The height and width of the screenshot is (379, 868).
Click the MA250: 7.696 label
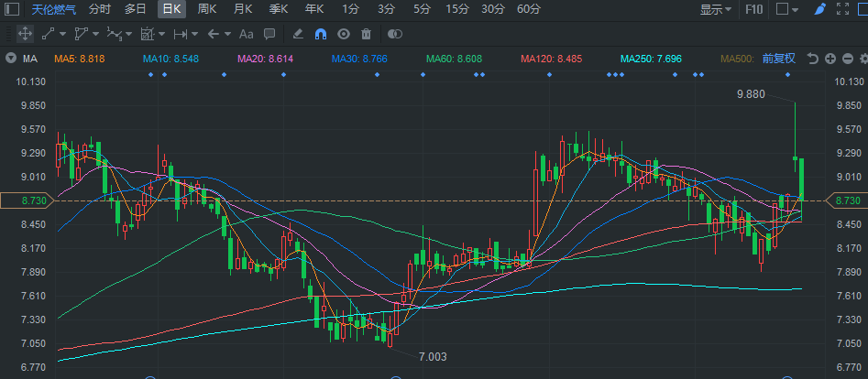coord(651,58)
